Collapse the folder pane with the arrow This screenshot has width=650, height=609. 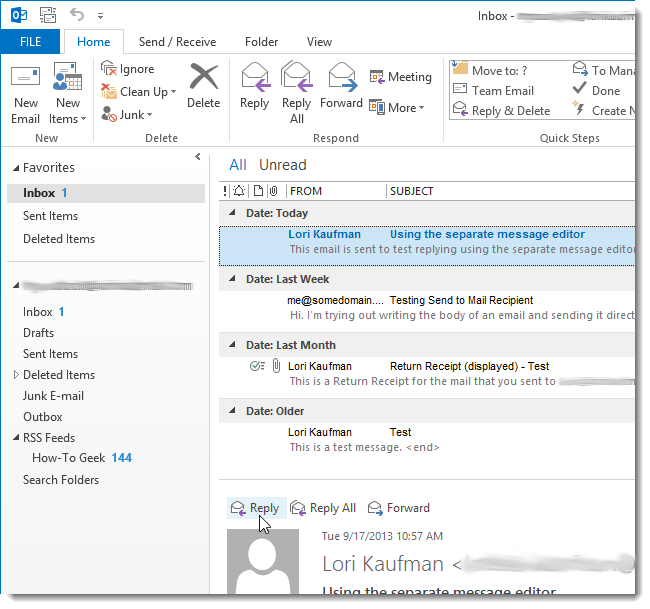[x=198, y=156]
